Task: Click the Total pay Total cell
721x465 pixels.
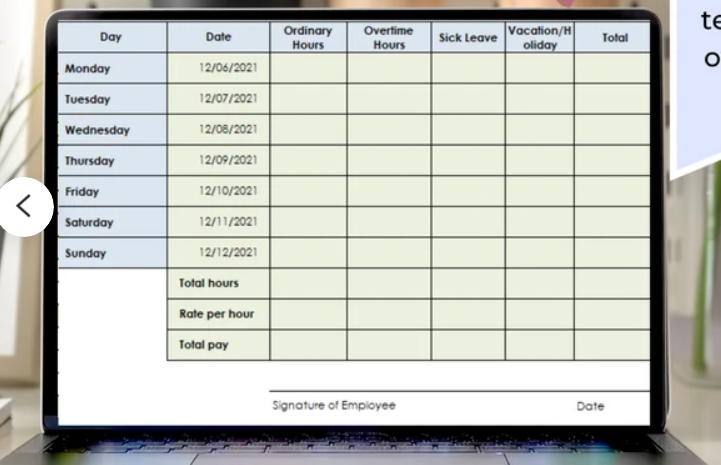Action: pos(612,345)
